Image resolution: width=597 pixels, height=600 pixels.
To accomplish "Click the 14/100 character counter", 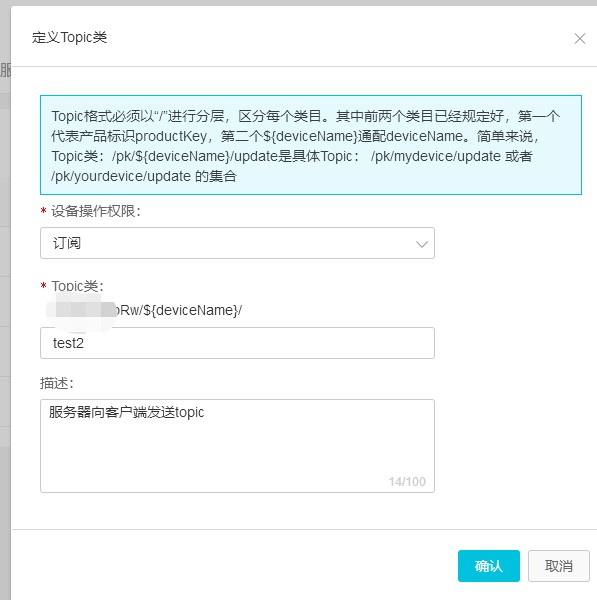I will point(407,481).
